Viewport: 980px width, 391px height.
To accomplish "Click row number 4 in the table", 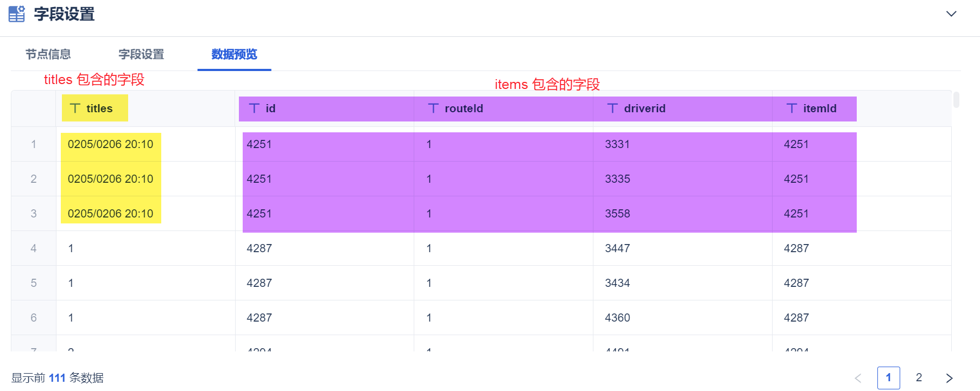I will (x=34, y=248).
